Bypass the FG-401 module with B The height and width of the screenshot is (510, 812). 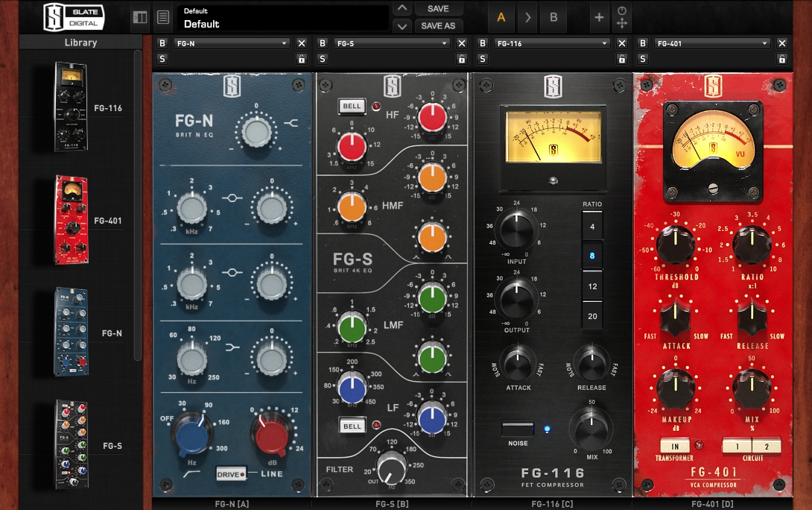point(643,43)
